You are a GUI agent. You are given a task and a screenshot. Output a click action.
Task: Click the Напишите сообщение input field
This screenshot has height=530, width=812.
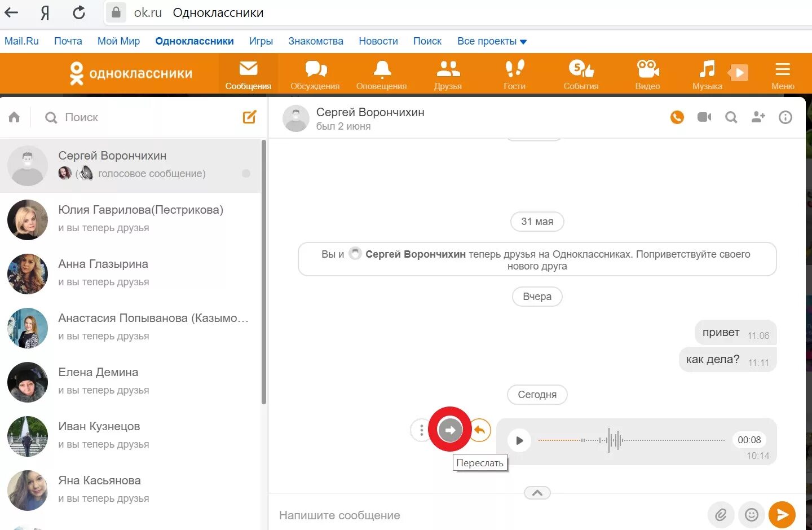click(x=488, y=515)
